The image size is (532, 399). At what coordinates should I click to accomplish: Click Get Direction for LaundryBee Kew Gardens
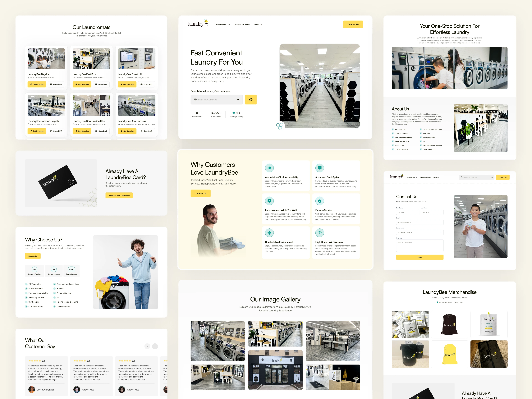click(127, 131)
